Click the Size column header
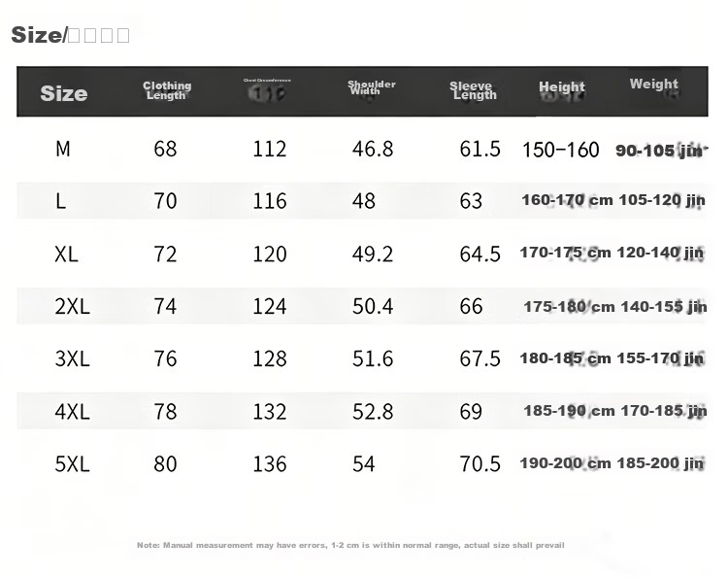 (64, 93)
